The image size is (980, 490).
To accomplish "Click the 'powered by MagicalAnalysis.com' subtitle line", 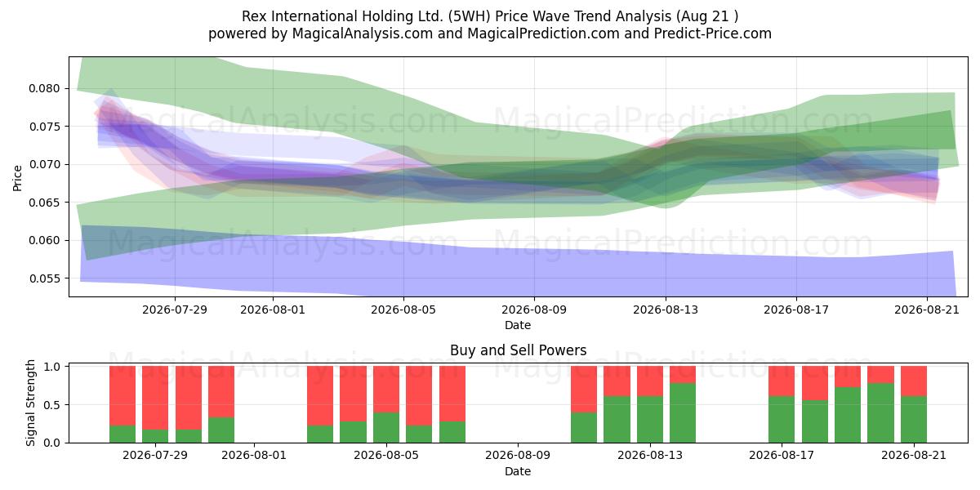I will (490, 33).
